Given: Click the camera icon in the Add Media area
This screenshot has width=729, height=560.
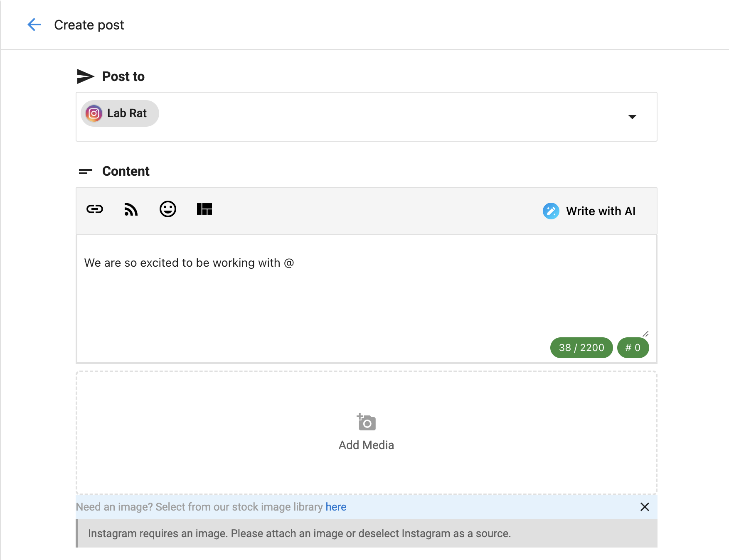Looking at the screenshot, I should pos(366,422).
